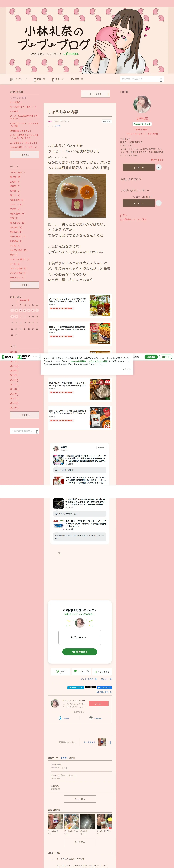Close the cookie notice with とじる
Viewport: 174px width, 868px height.
pos(126,369)
